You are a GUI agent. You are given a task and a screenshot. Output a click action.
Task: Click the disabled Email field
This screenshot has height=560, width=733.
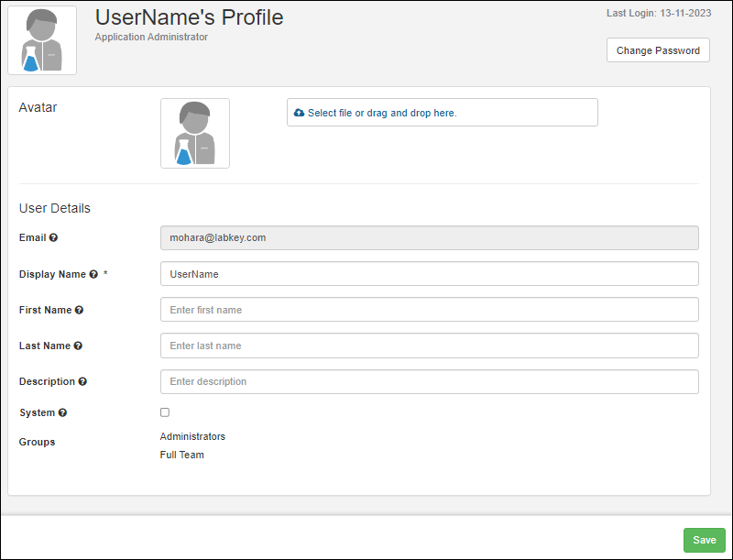429,238
